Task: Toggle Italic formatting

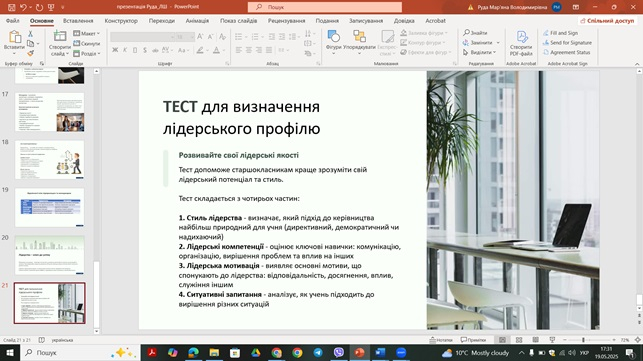Action: point(125,50)
